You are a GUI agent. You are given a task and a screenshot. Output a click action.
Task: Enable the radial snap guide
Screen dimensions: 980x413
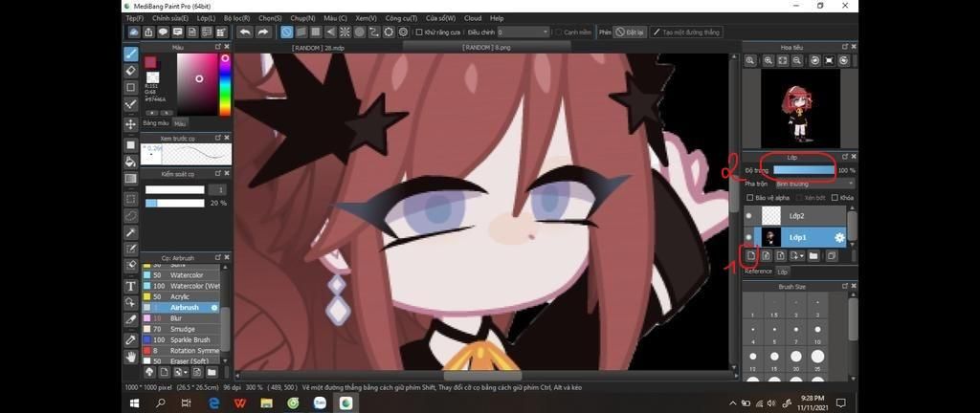pyautogui.click(x=345, y=32)
